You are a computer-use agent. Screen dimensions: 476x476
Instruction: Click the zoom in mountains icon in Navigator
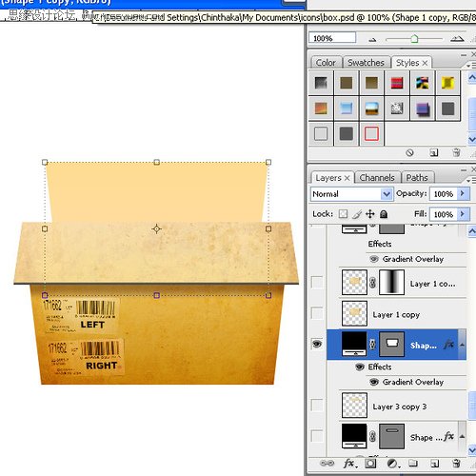(x=457, y=39)
